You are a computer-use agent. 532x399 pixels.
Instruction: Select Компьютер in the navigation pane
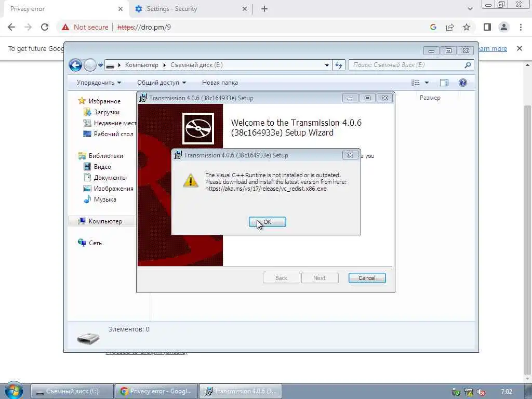[x=105, y=221]
